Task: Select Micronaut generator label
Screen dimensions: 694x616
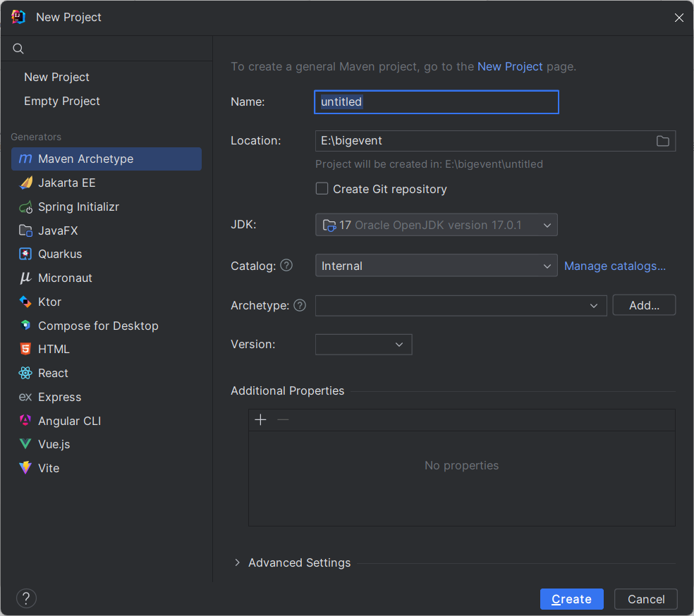Action: coord(65,278)
